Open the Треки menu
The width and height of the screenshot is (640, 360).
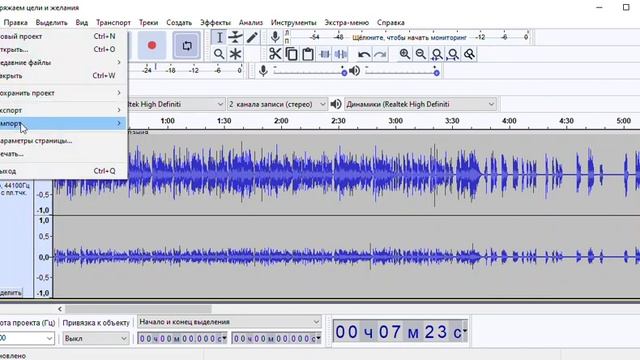click(x=148, y=22)
